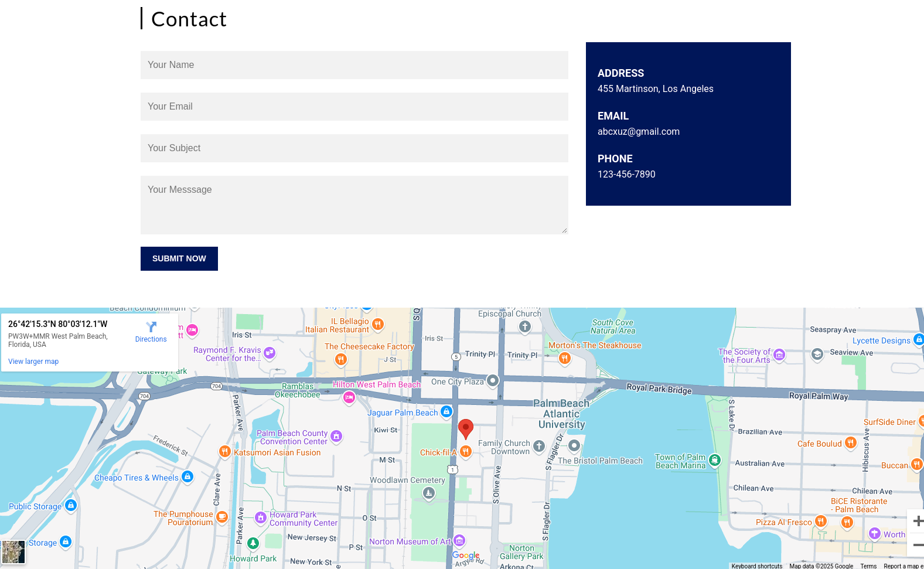Select The Cheesecake Factory restaurant icon

pyautogui.click(x=340, y=359)
